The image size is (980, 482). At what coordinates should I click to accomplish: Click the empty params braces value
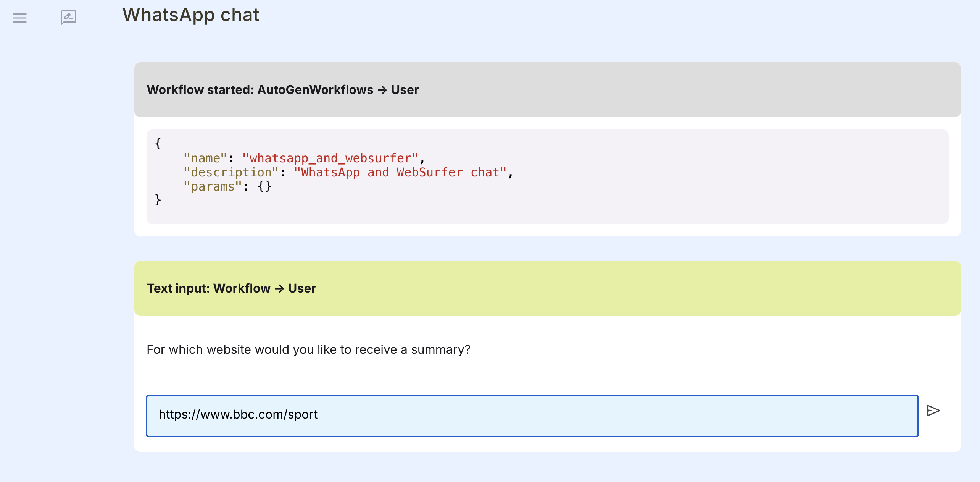point(264,186)
